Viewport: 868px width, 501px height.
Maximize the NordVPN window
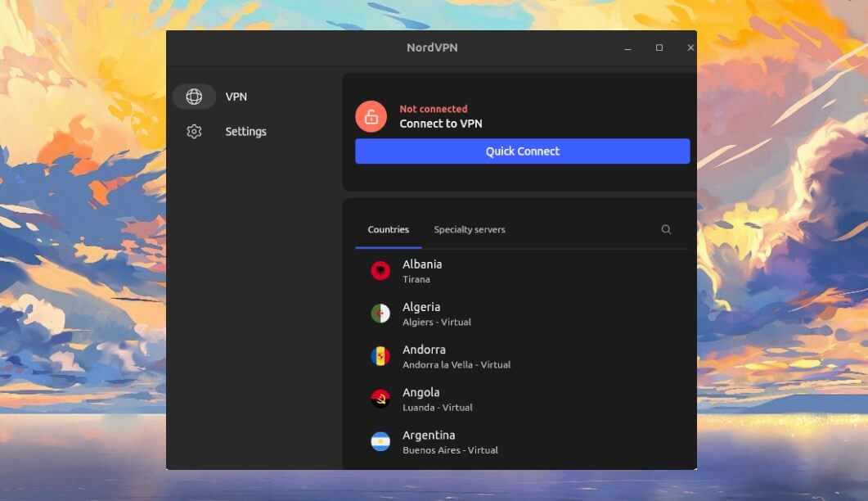(659, 47)
